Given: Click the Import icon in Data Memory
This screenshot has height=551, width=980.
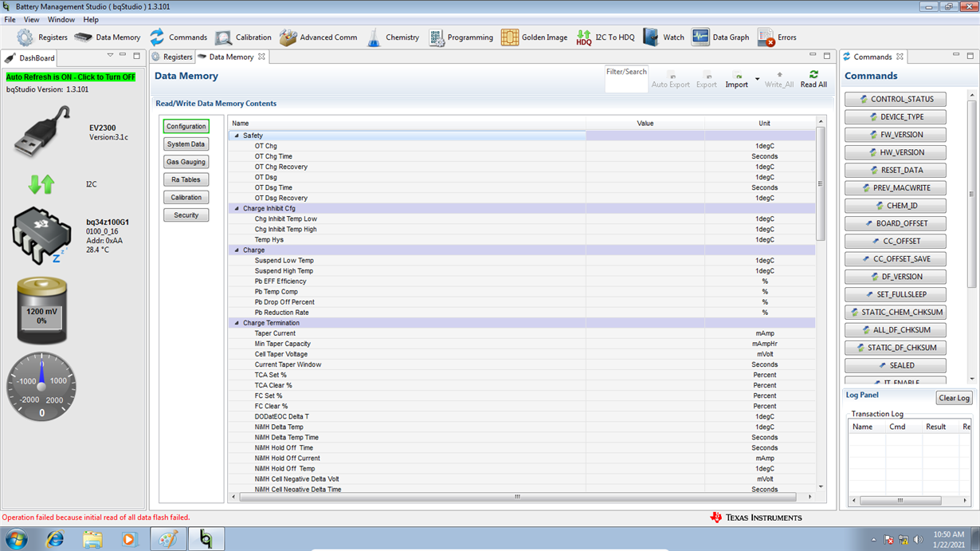Looking at the screenshot, I should [738, 76].
